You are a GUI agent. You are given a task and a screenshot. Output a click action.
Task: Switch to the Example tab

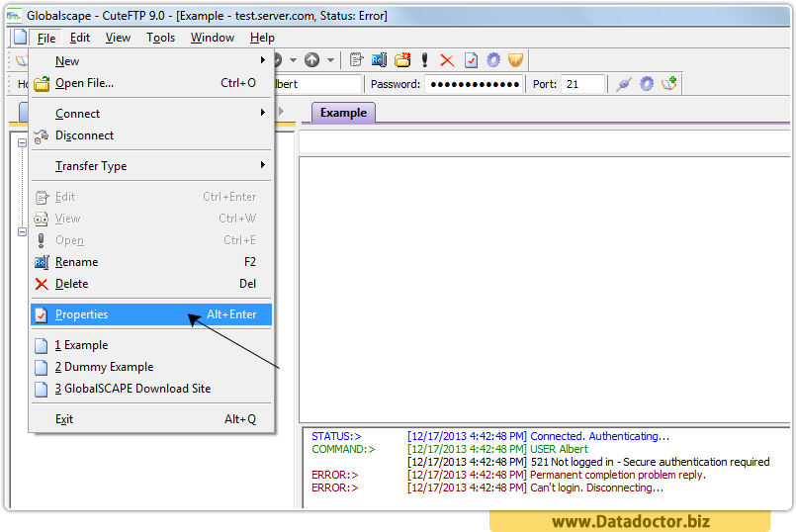[343, 113]
